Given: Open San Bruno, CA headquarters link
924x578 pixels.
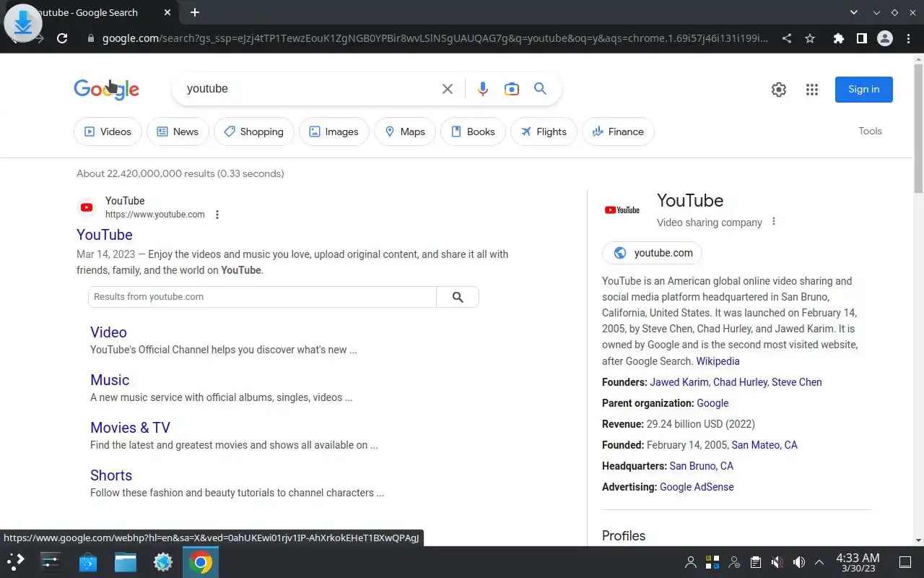Looking at the screenshot, I should tap(701, 466).
